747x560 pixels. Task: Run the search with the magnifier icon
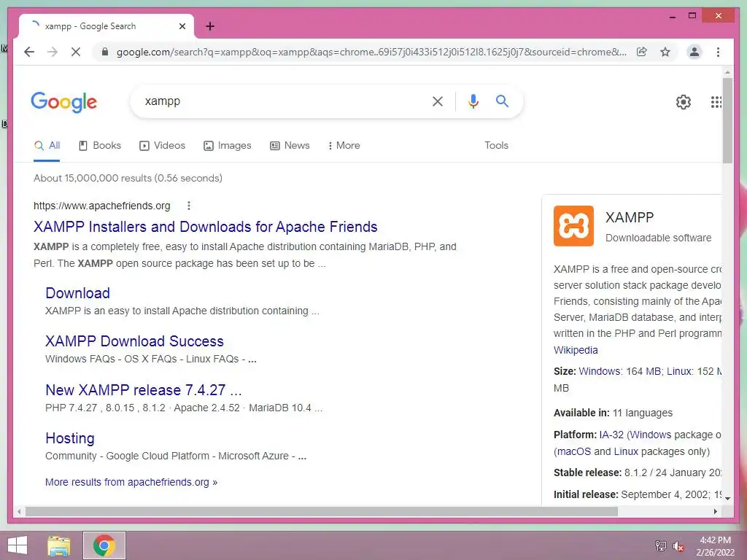(x=502, y=101)
